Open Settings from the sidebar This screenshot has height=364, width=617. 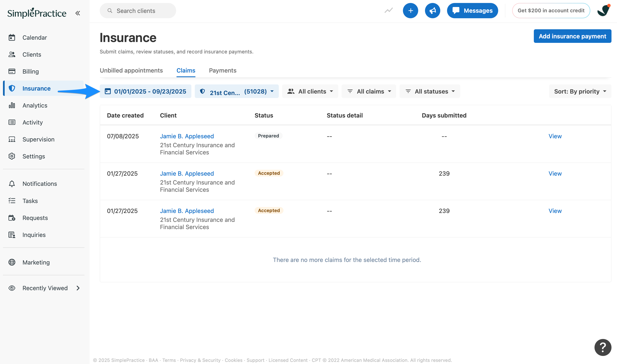click(x=34, y=156)
